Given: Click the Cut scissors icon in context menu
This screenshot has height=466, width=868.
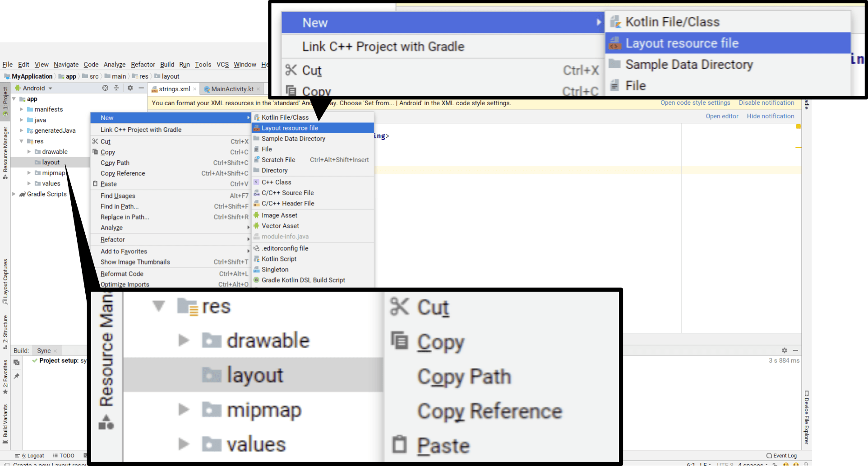Looking at the screenshot, I should coord(95,141).
